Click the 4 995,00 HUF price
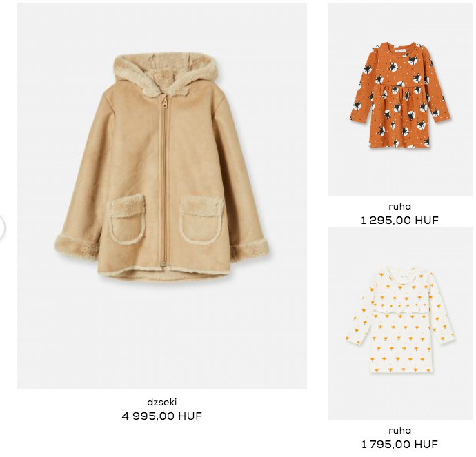Screen dimensions: 476x457 click(x=162, y=416)
